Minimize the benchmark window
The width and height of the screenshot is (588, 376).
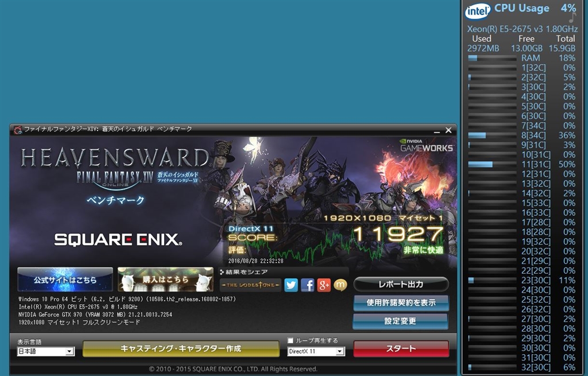(x=437, y=130)
